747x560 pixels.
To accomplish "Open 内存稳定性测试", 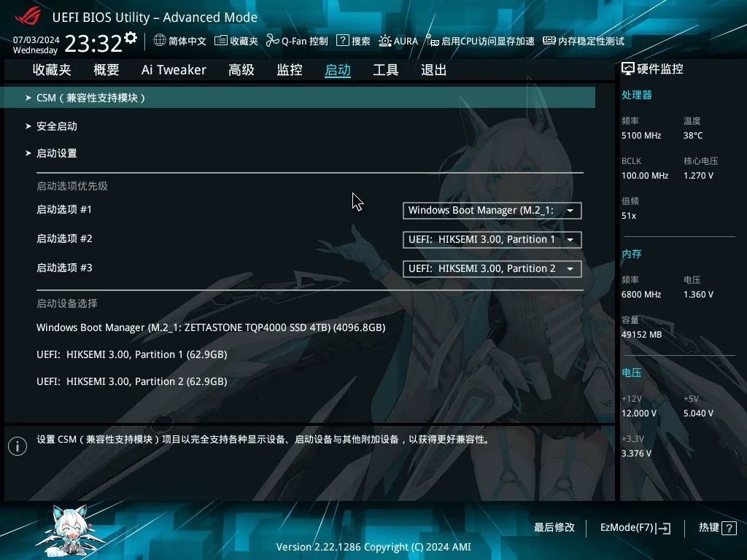I will coord(591,41).
